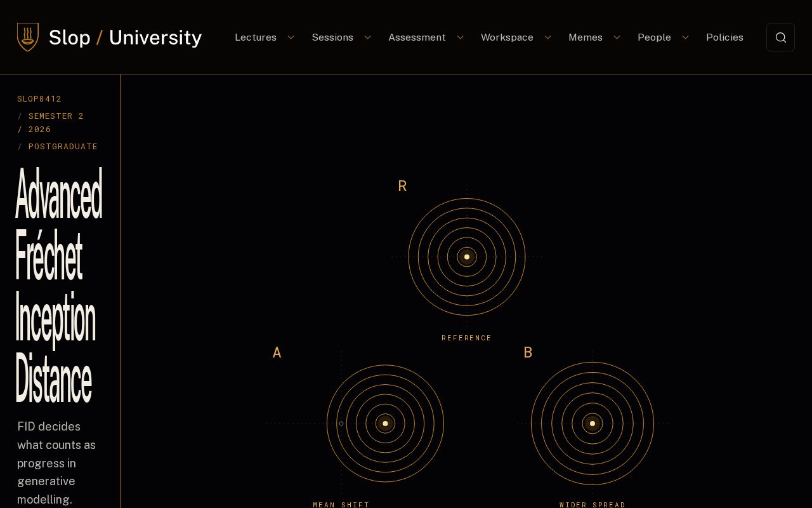Click the WIDER SPREAD caption label
Image resolution: width=812 pixels, height=508 pixels.
click(593, 505)
